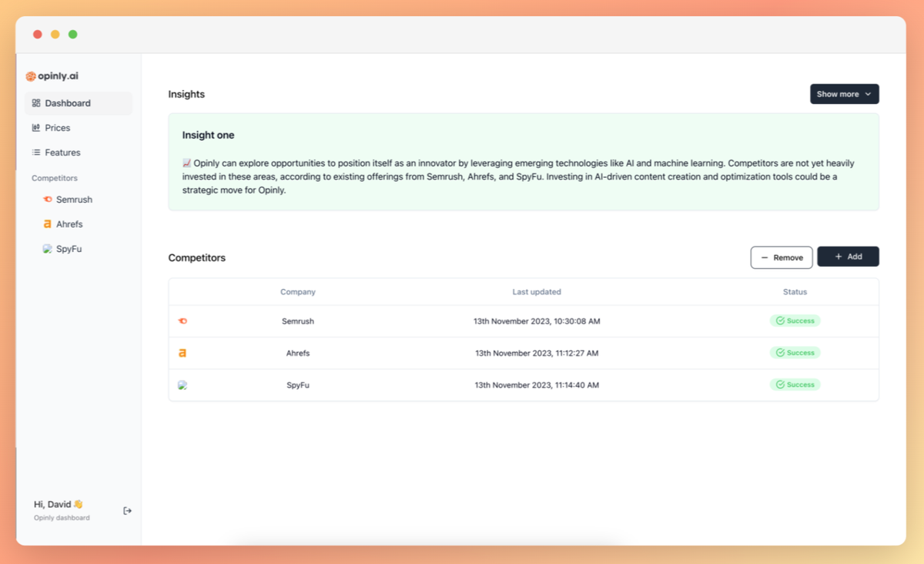Click the Success status badge for Semrush

pyautogui.click(x=795, y=321)
